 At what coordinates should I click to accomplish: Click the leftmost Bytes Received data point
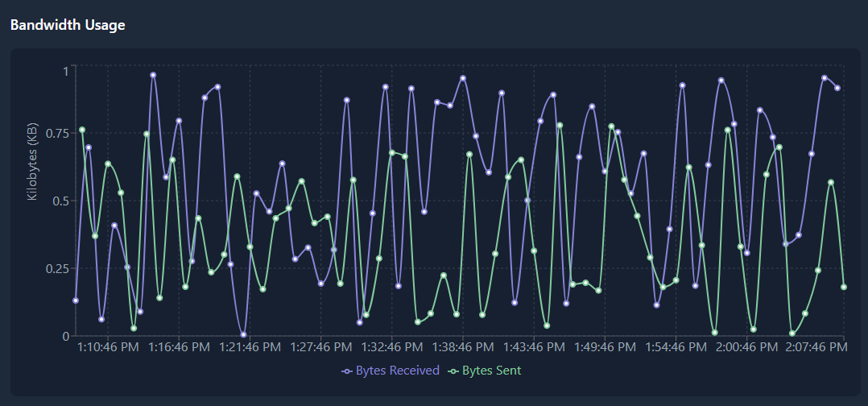coord(76,300)
